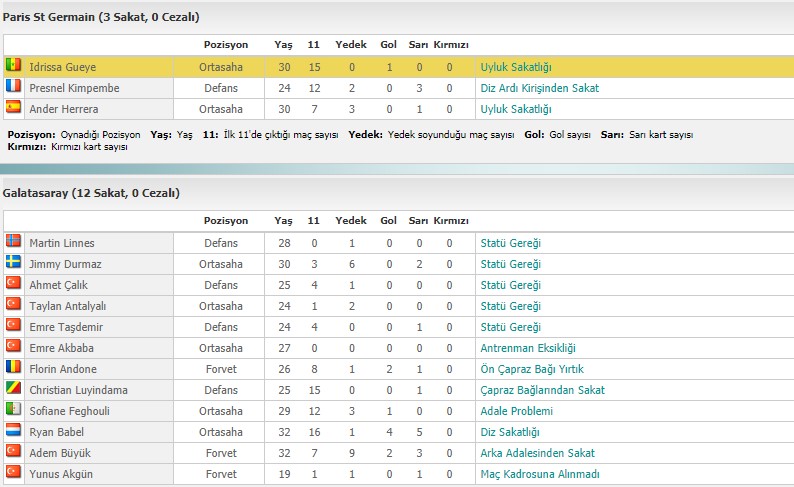Screen dimensions: 794x487
Task: Open Arka Adalesinden Sakat link
Action: (x=537, y=453)
